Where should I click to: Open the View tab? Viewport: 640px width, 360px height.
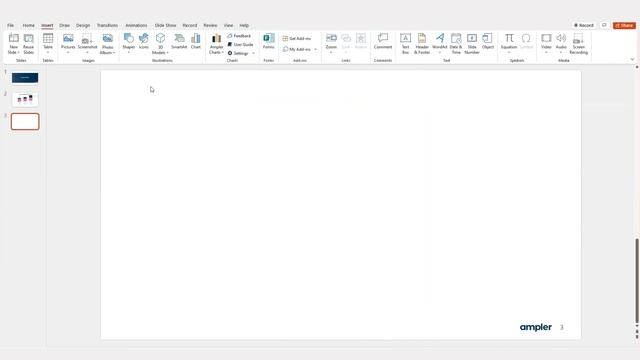pyautogui.click(x=229, y=25)
